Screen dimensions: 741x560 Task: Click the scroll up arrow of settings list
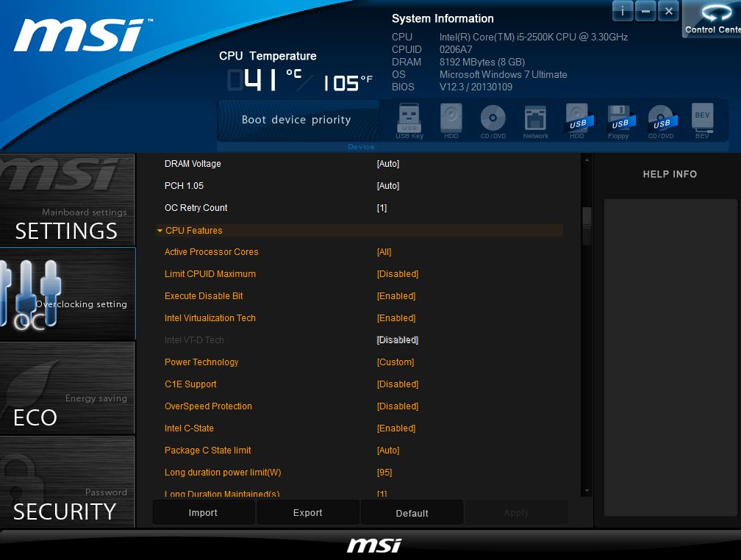click(587, 160)
